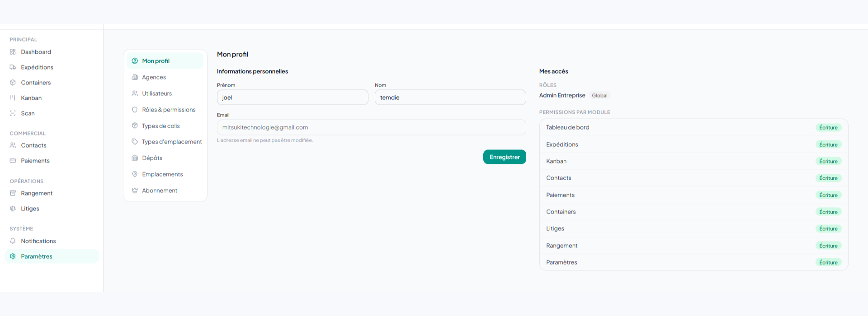Focus the Nom input field
The width and height of the screenshot is (868, 316).
pyautogui.click(x=450, y=98)
